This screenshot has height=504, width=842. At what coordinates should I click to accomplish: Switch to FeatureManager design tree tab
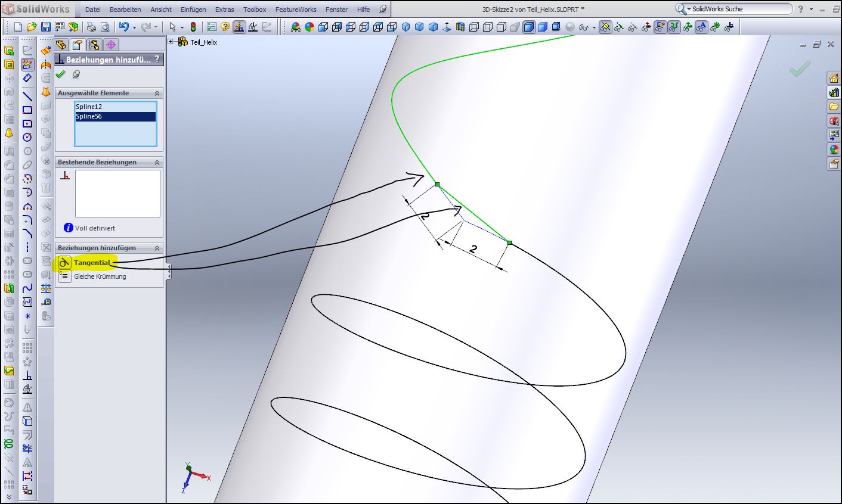[61, 45]
